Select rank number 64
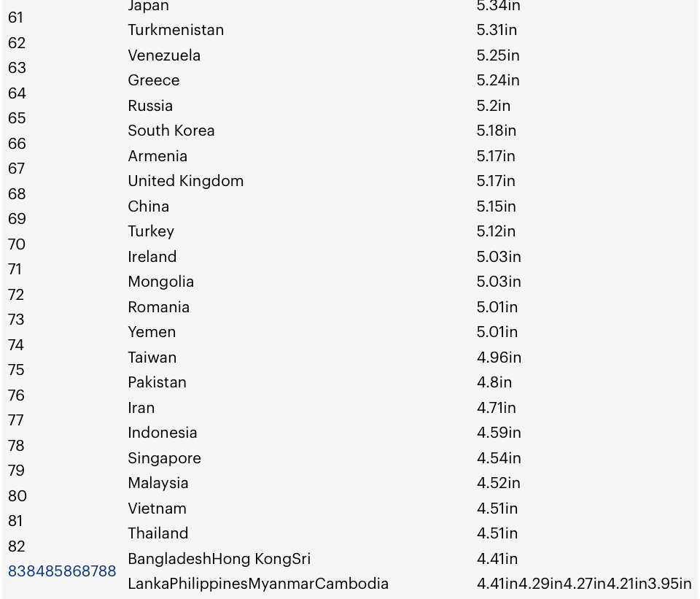Screen dimensions: 700x599 [x=17, y=93]
